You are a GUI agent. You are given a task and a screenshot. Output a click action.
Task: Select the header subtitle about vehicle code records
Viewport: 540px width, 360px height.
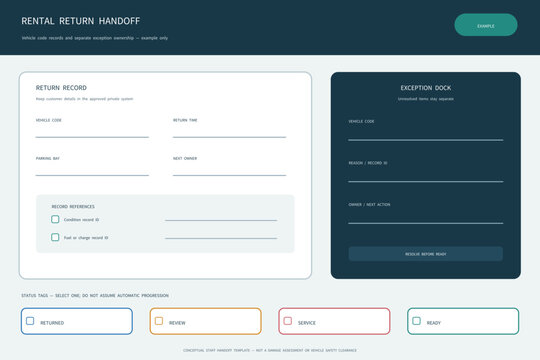click(x=95, y=38)
